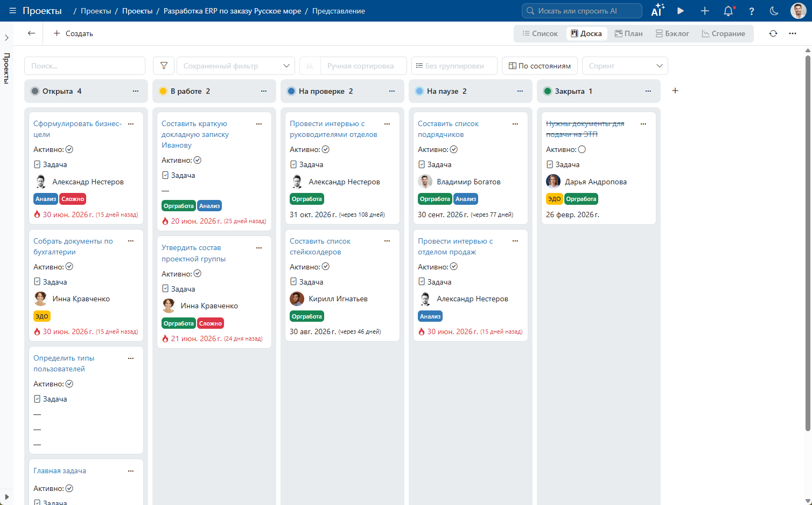Viewport: 812px width, 505px height.
Task: Click Сложно tag on Сформулировать бизнес-цели card
Action: (x=73, y=199)
